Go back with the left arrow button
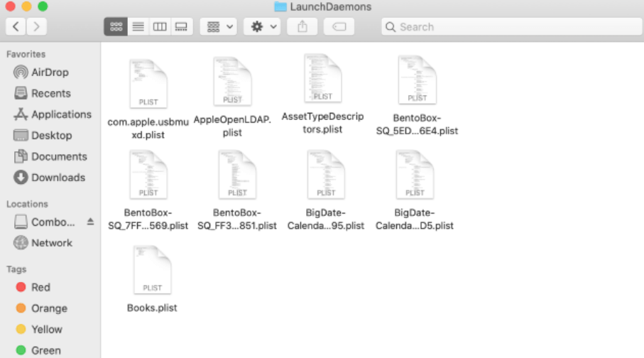The height and width of the screenshot is (358, 644). 16,27
